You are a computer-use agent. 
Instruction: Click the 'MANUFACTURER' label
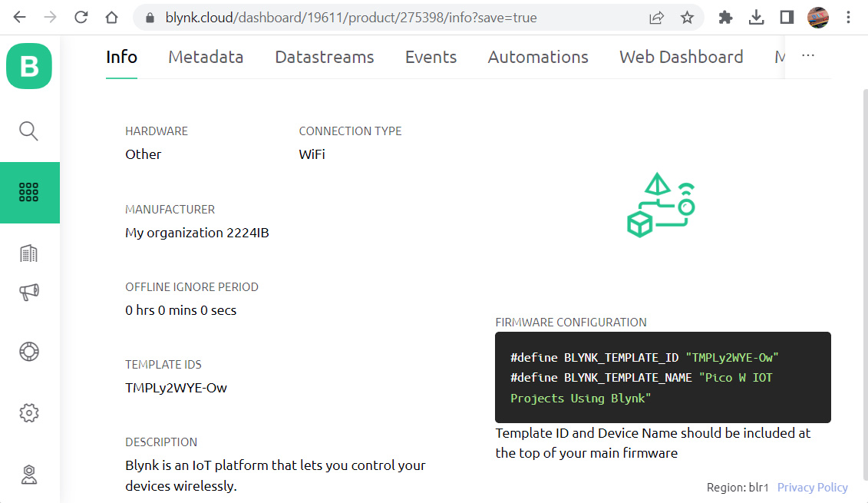170,210
